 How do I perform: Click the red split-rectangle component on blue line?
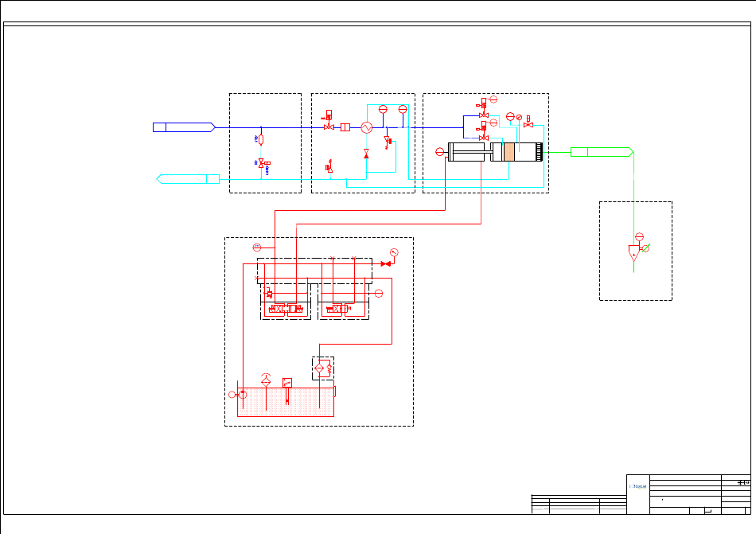(345, 127)
